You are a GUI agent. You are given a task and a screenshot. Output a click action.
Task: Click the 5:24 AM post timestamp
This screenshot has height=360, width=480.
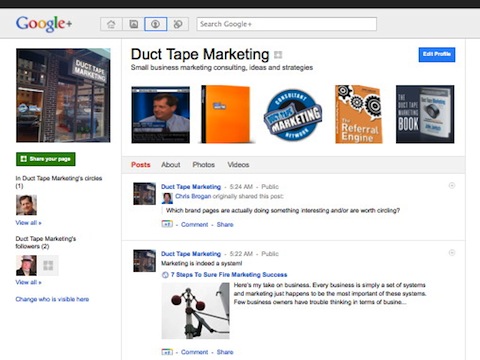click(241, 187)
